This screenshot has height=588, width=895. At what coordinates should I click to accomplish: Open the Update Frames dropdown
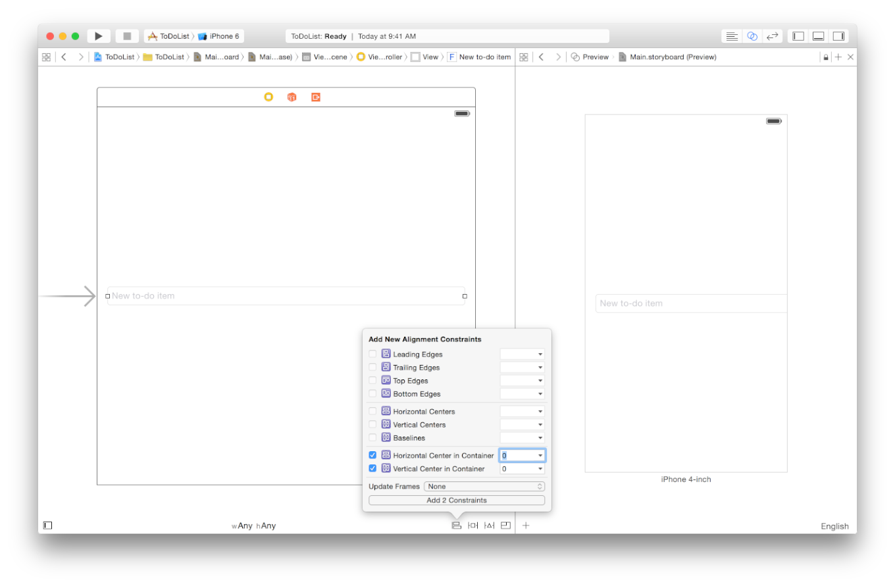point(484,487)
